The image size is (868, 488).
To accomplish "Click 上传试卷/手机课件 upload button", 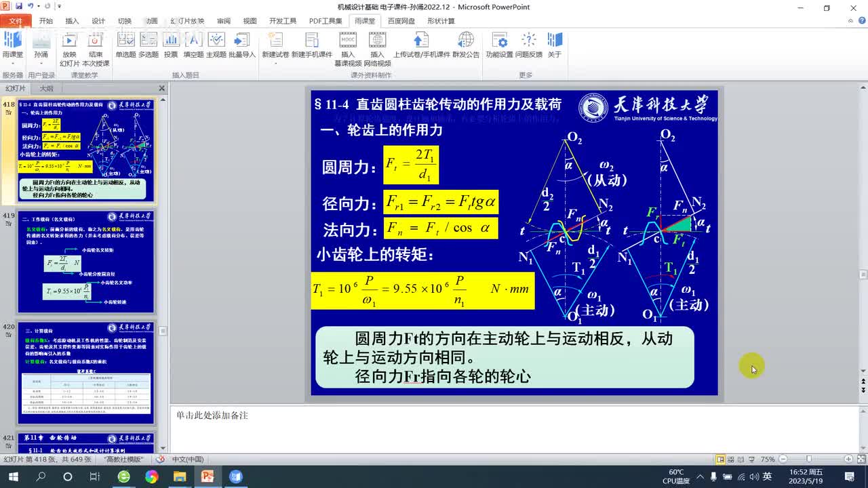I will [422, 45].
